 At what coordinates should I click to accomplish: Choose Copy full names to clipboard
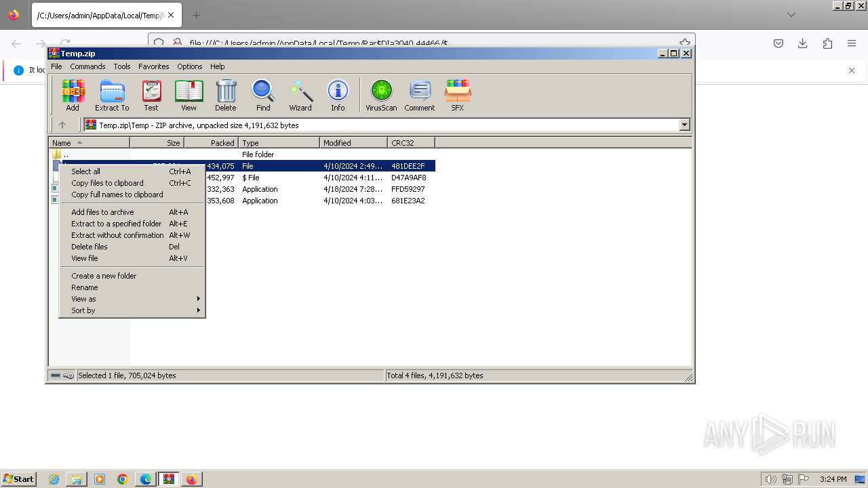[x=132, y=195]
